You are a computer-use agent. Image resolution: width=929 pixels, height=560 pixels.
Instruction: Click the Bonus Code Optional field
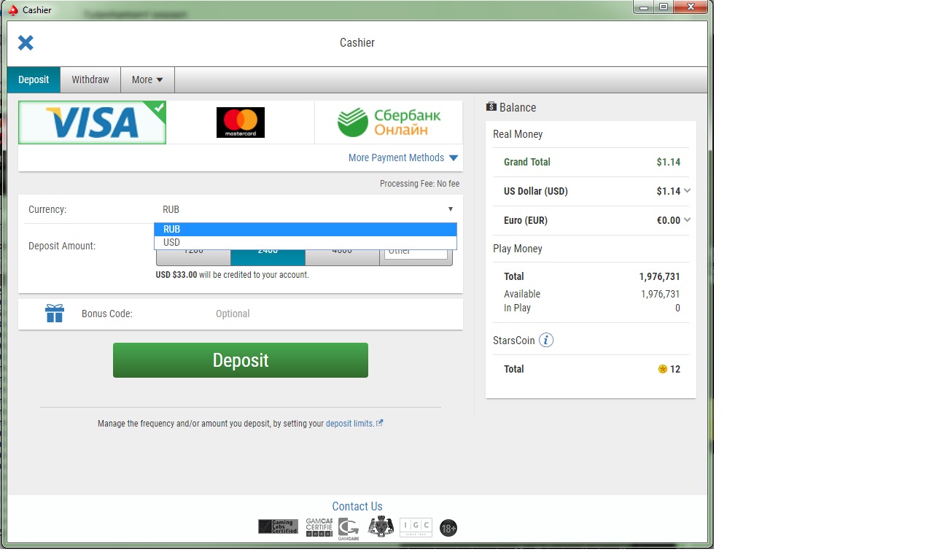(233, 314)
